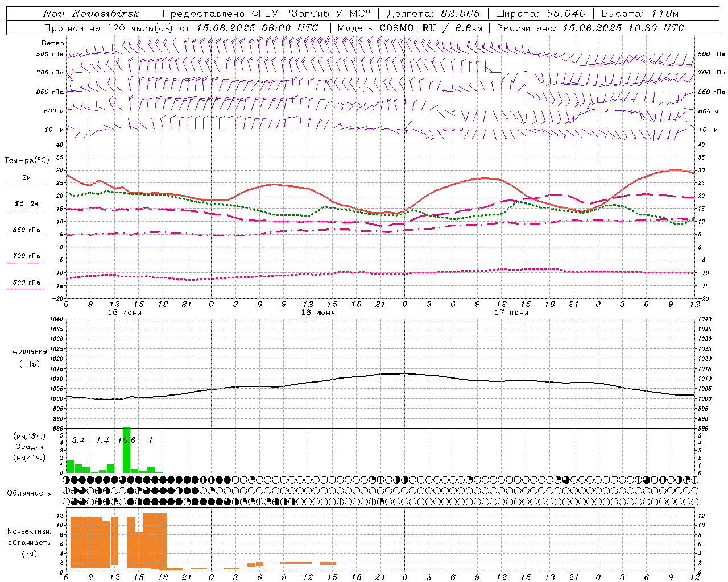728x582 pixels.
Task: Click the 16 июня date label
Action: (318, 313)
